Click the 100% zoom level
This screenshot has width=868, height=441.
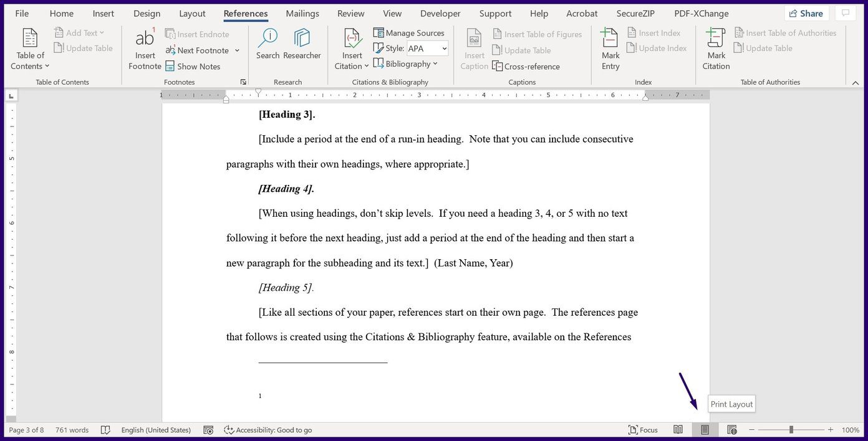[x=851, y=430]
